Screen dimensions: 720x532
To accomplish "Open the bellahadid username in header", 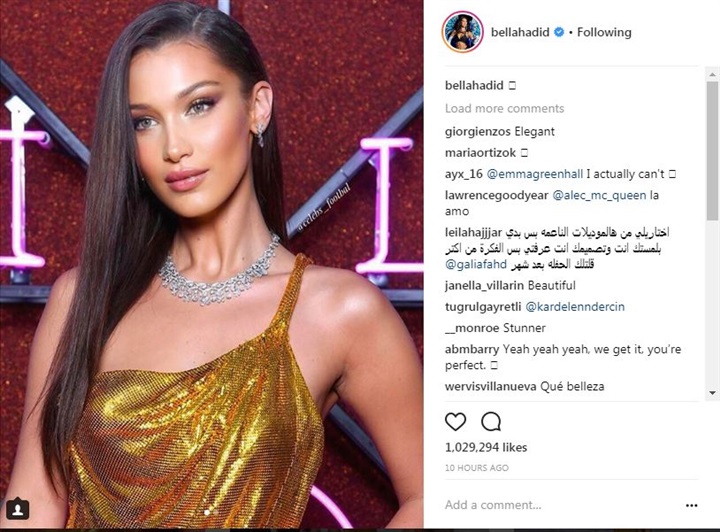I will click(520, 32).
